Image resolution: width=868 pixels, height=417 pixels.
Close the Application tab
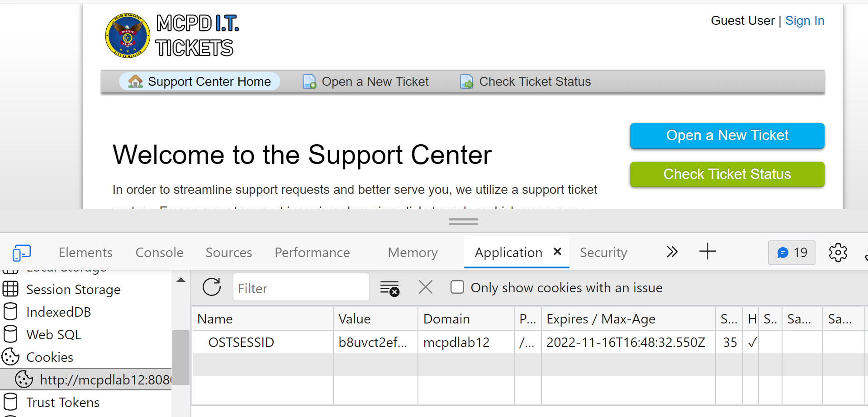pyautogui.click(x=557, y=252)
